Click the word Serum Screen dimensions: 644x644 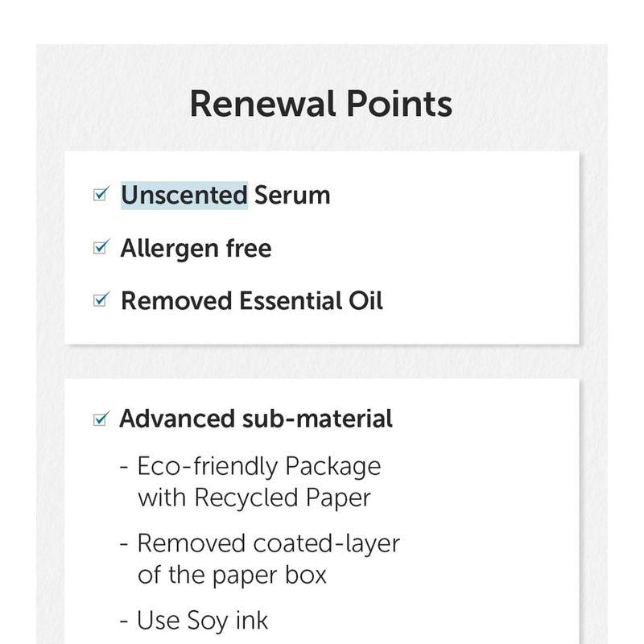[292, 195]
